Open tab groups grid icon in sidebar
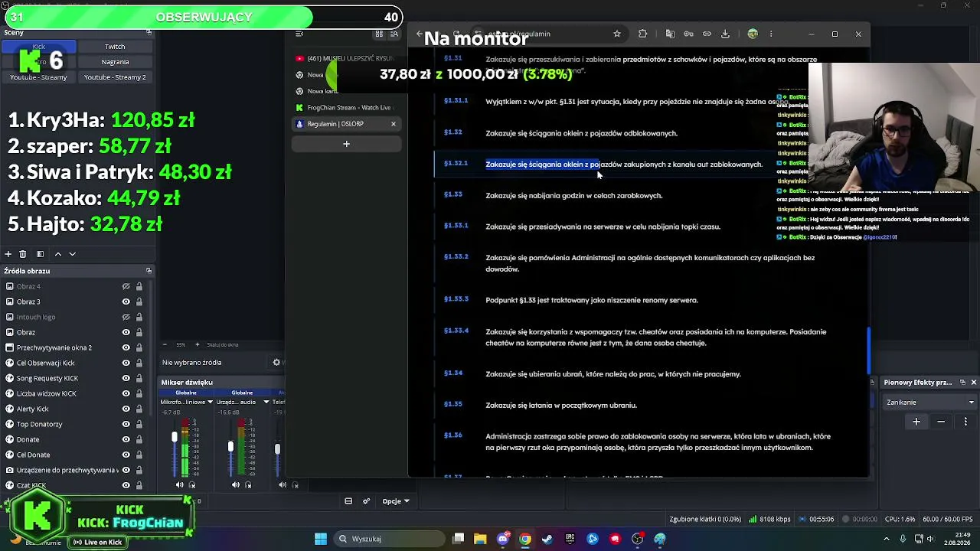Image resolution: width=980 pixels, height=551 pixels. pos(379,34)
